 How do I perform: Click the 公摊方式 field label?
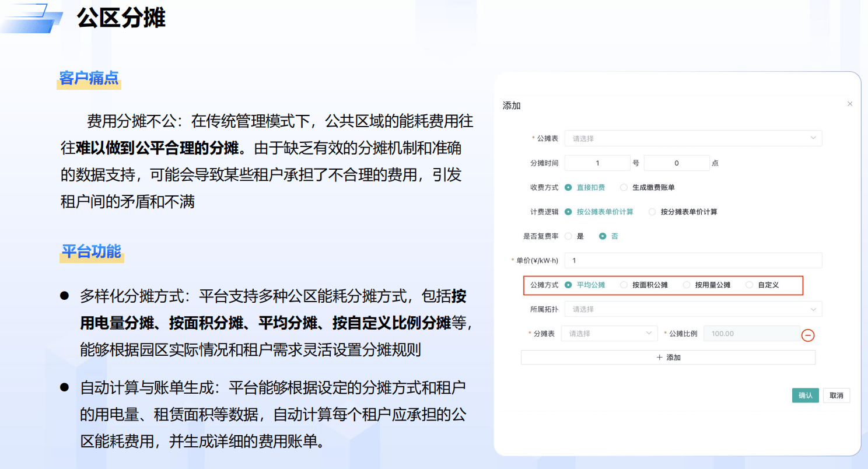click(x=544, y=285)
